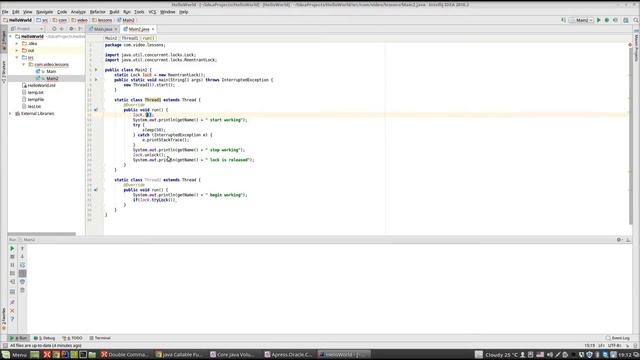Click lessons breadcrumb in navigation bar

(x=102, y=20)
